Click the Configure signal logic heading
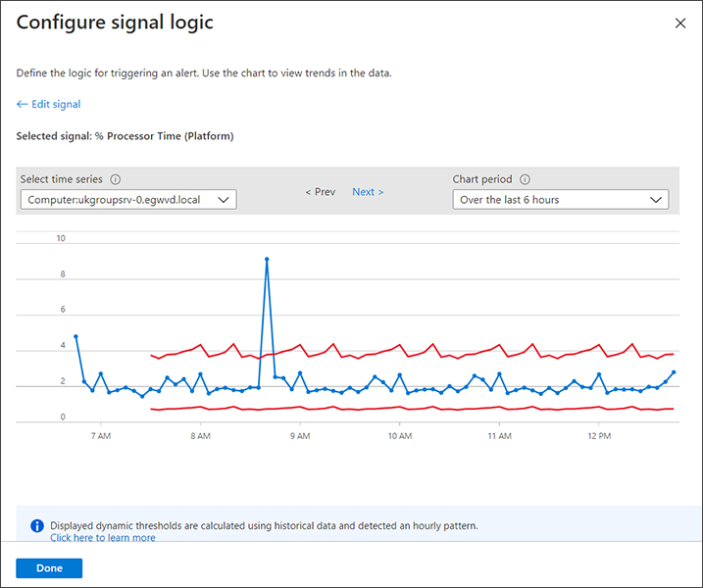703x588 pixels. pyautogui.click(x=115, y=23)
